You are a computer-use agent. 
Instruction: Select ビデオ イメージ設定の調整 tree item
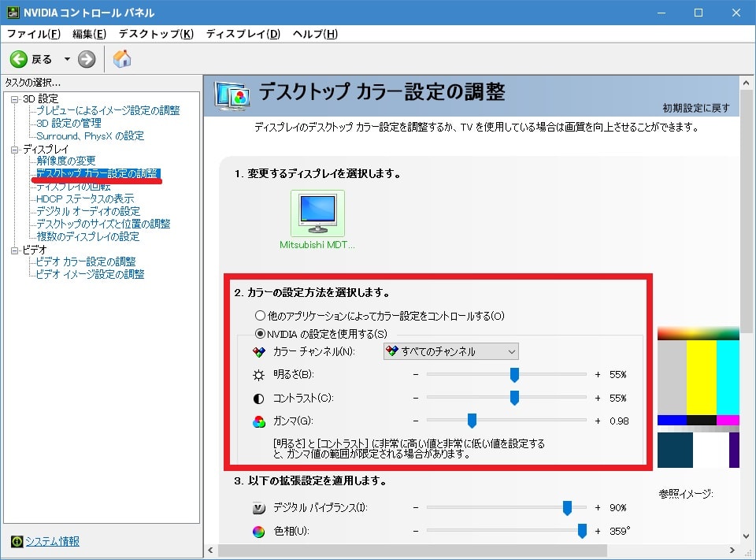(x=90, y=274)
